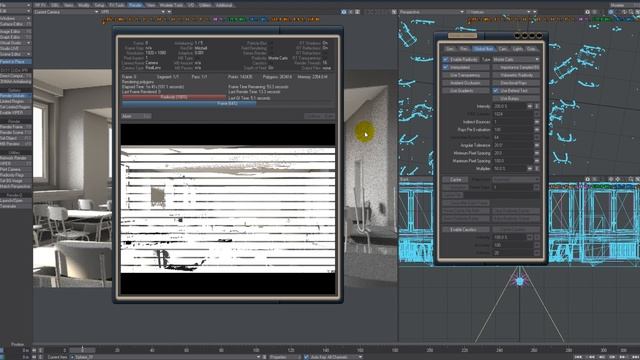Toggle the Ambient Occlusion option
Image resolution: width=640 pixels, height=360 pixels.
466,83
